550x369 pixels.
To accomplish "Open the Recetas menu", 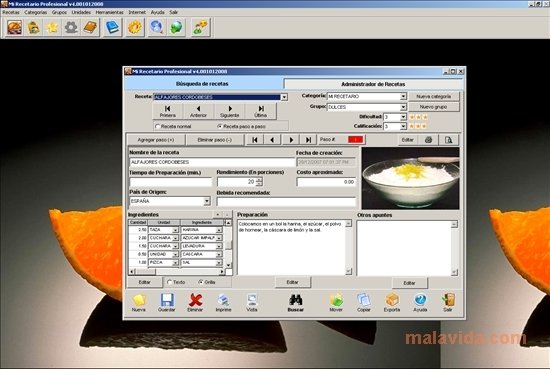I will [11, 12].
